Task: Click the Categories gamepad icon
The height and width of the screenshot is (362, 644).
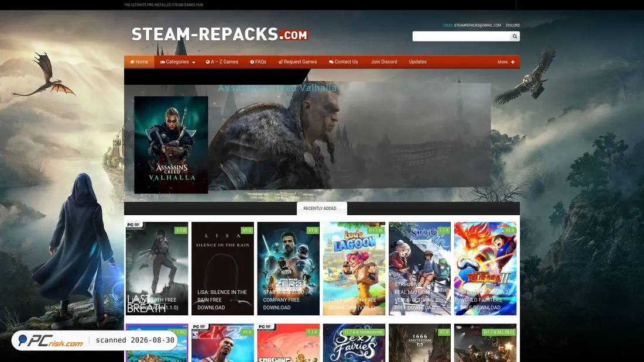Action: (x=163, y=62)
